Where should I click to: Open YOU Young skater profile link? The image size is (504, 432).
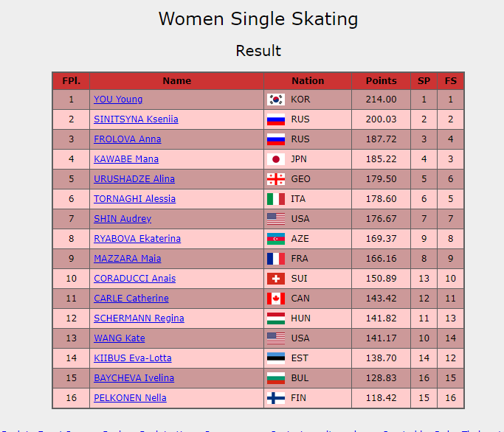(118, 100)
